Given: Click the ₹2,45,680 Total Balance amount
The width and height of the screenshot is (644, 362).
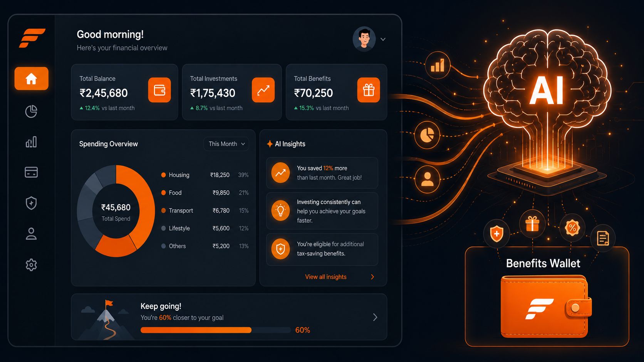Looking at the screenshot, I should click(x=104, y=93).
